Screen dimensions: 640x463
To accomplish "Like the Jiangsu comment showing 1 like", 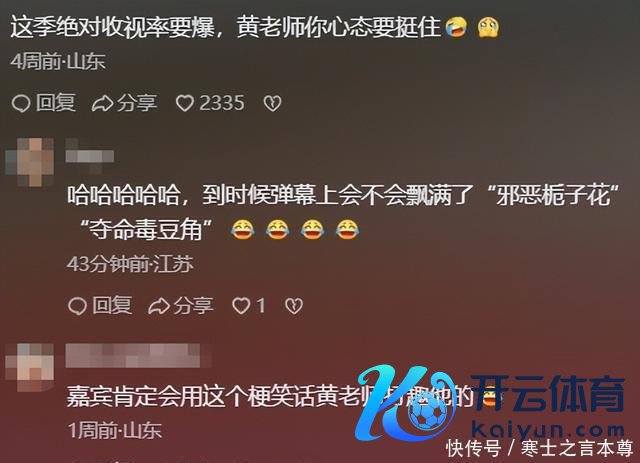I will tap(241, 306).
